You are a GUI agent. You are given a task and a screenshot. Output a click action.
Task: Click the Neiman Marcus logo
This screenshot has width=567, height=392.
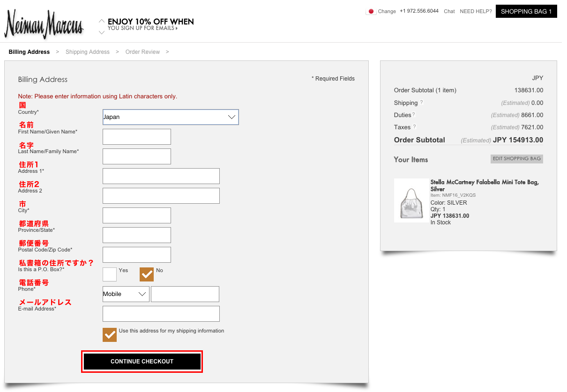44,24
